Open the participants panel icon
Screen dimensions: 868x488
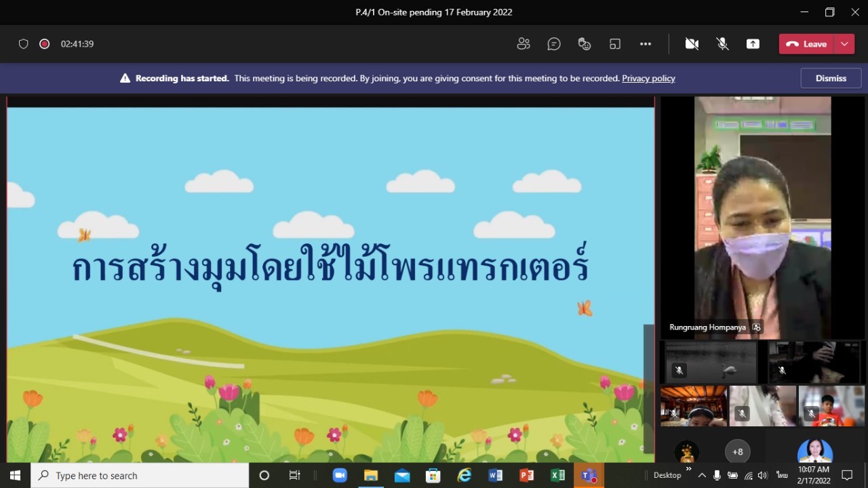coord(524,44)
